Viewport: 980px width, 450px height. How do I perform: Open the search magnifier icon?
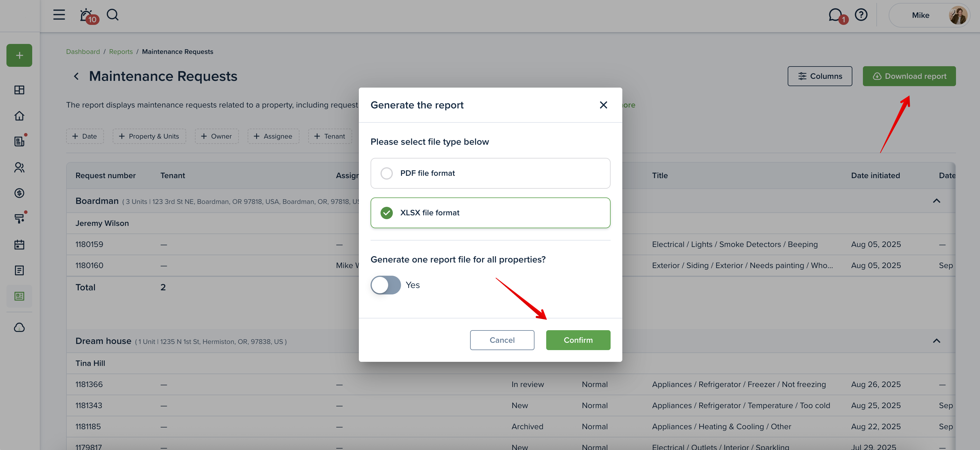click(113, 15)
